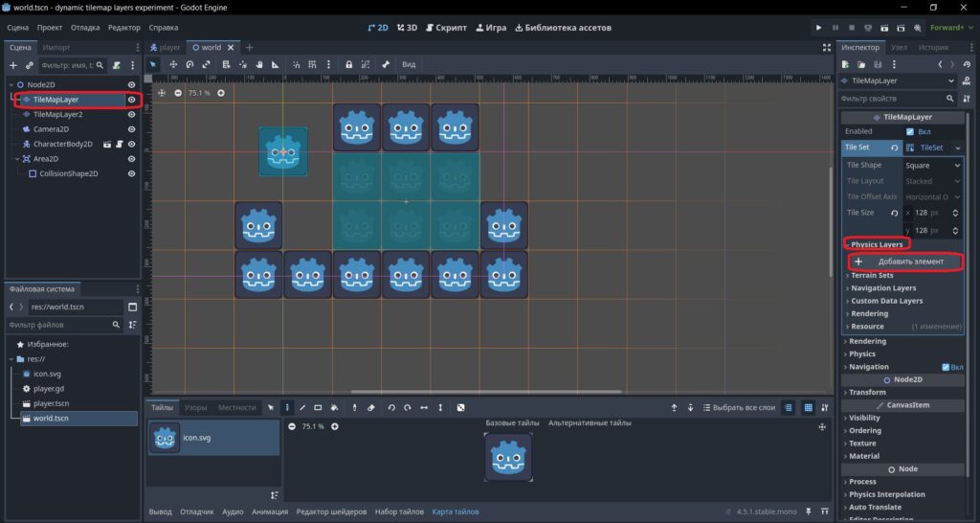Zoom out the 2D viewport
The width and height of the screenshot is (980, 523).
click(178, 93)
